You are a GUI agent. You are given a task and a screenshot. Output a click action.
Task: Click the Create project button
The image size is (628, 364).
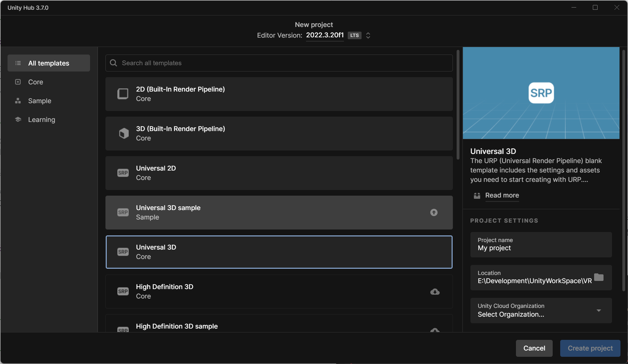click(x=590, y=348)
